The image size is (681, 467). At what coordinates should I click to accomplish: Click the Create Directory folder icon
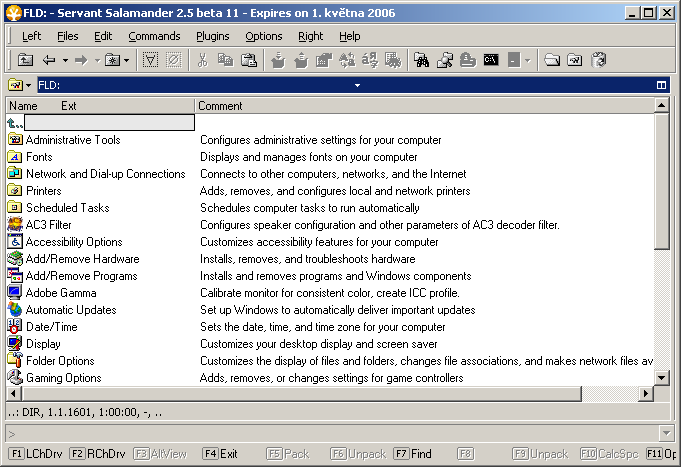[x=552, y=60]
